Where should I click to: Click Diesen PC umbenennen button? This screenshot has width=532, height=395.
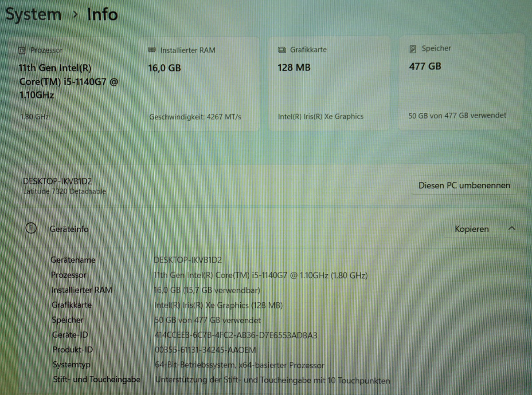click(464, 186)
